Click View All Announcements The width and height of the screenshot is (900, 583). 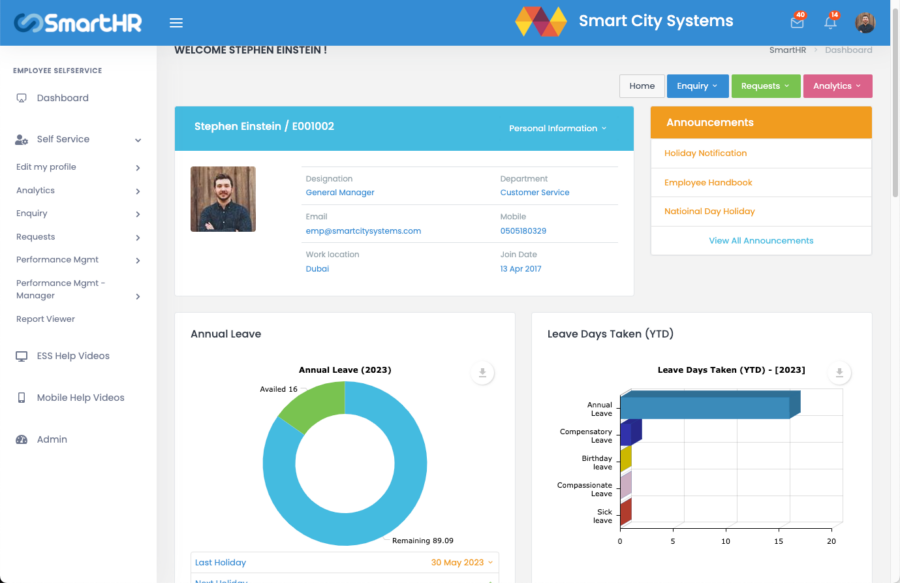(761, 240)
